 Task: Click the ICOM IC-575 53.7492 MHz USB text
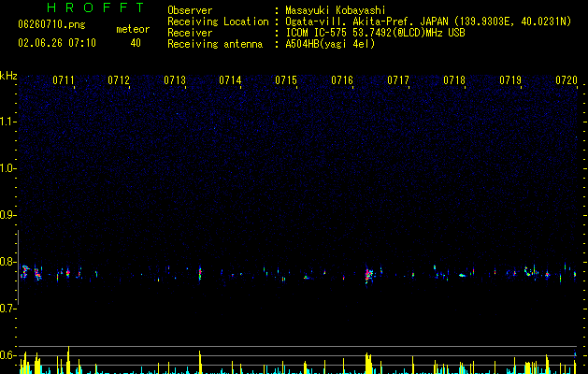(376, 33)
